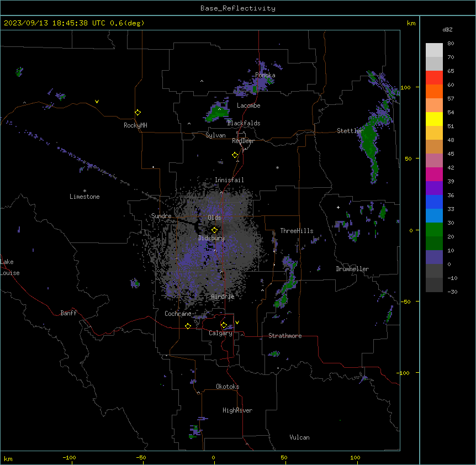The width and height of the screenshot is (476, 465).
Task: Click the Calgary city label
Action: click(220, 333)
